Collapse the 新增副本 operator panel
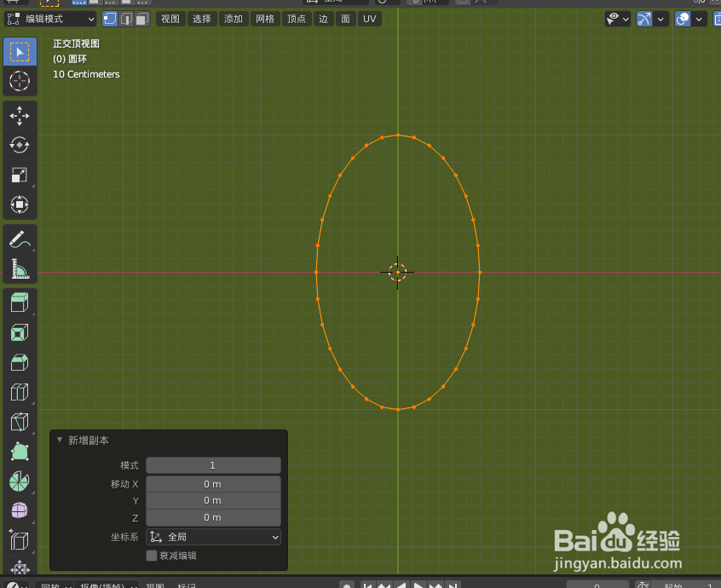 (x=59, y=441)
